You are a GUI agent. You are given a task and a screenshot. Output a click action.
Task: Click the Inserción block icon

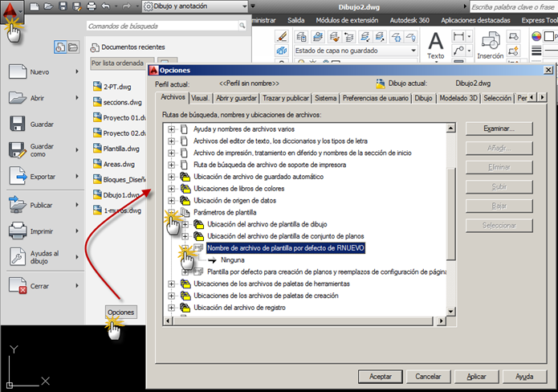coord(491,41)
